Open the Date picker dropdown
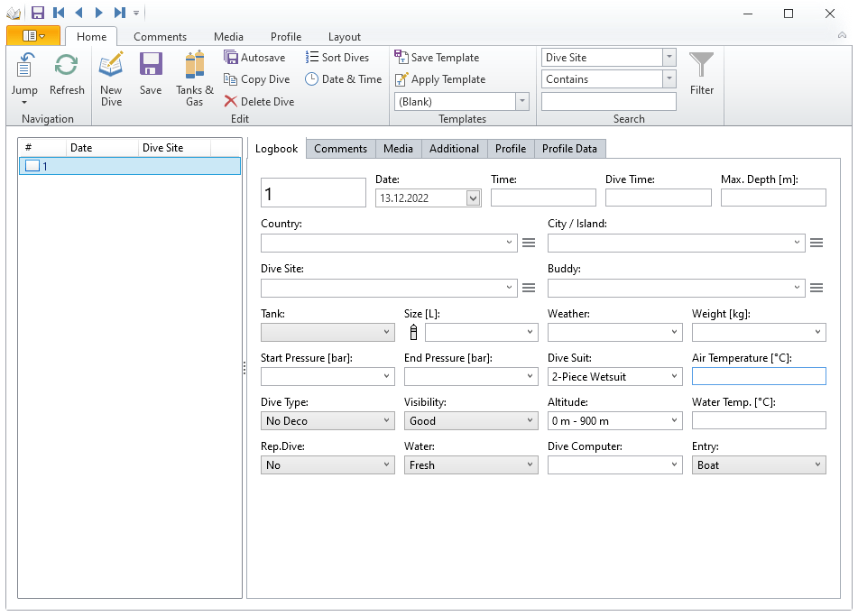 point(474,198)
